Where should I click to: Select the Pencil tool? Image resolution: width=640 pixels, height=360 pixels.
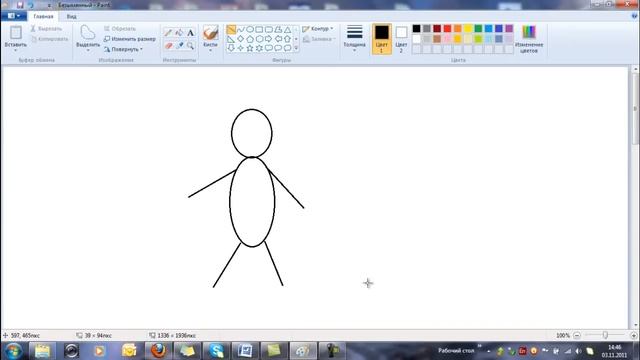point(168,33)
